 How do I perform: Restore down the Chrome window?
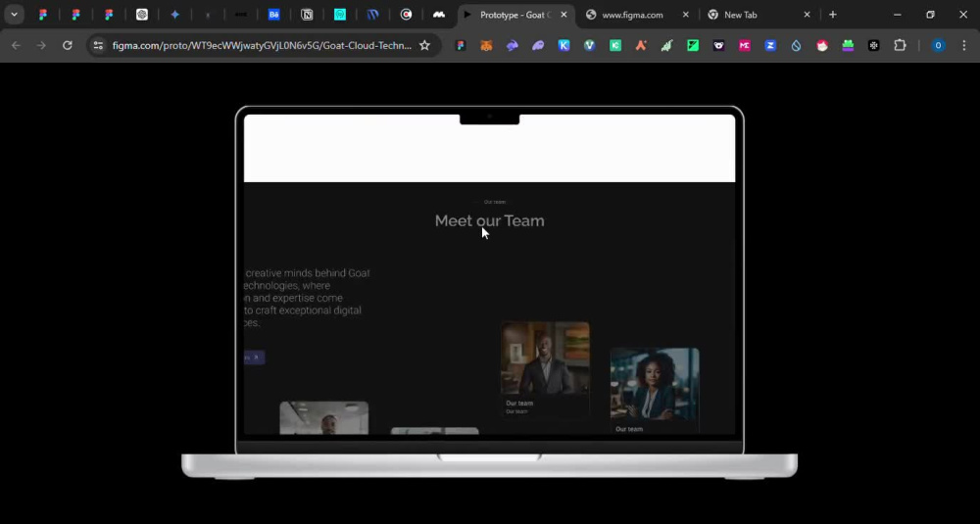(930, 15)
